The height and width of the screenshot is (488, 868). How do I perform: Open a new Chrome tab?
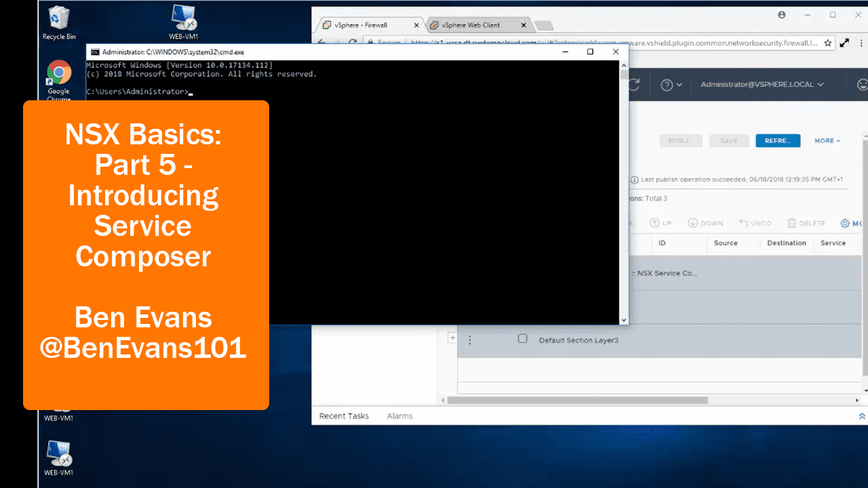(544, 26)
